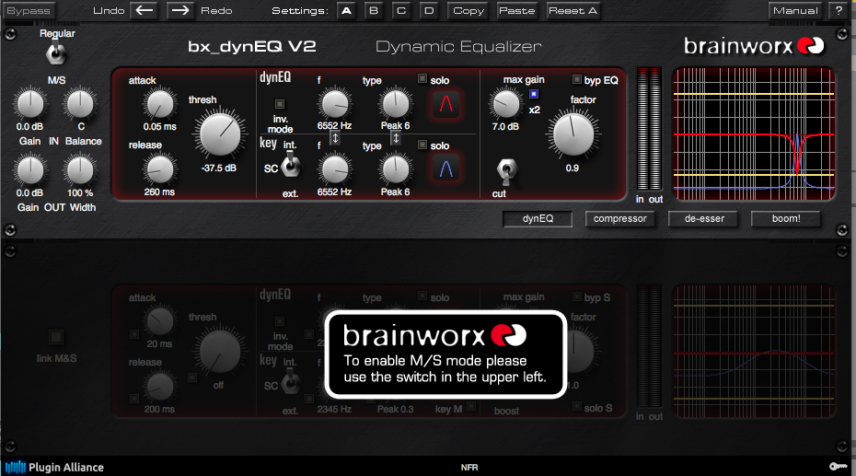The width and height of the screenshot is (856, 476).
Task: Click the NFR label in the bottom bar
Action: 469,468
